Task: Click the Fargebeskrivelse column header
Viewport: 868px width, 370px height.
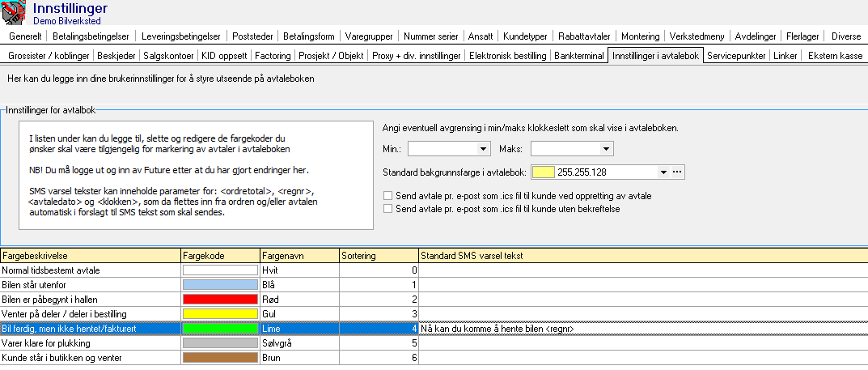Action: [x=90, y=256]
